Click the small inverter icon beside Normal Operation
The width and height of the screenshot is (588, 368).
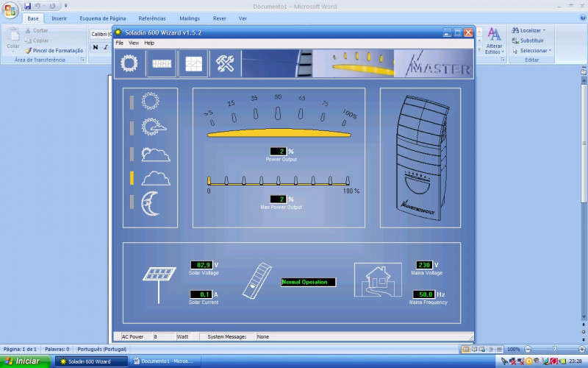[257, 280]
